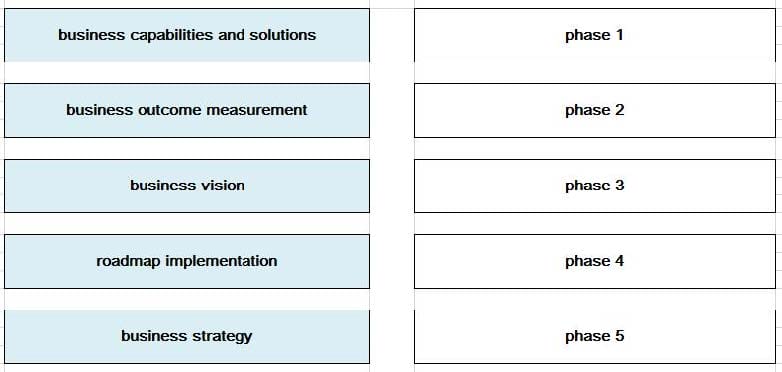782x372 pixels.
Task: Select the business capabilities and solutions box
Action: click(187, 35)
